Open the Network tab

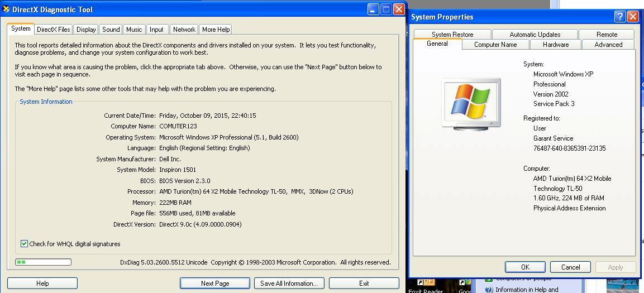click(x=184, y=30)
